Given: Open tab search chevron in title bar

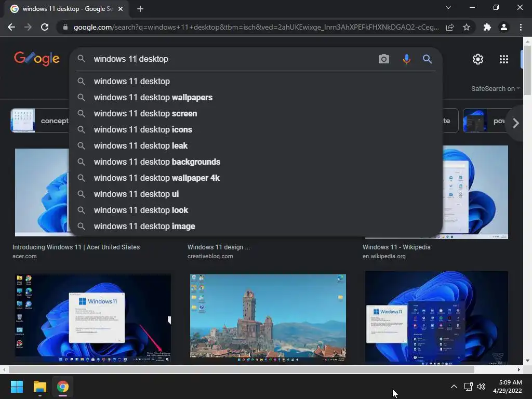Looking at the screenshot, I should [x=448, y=7].
